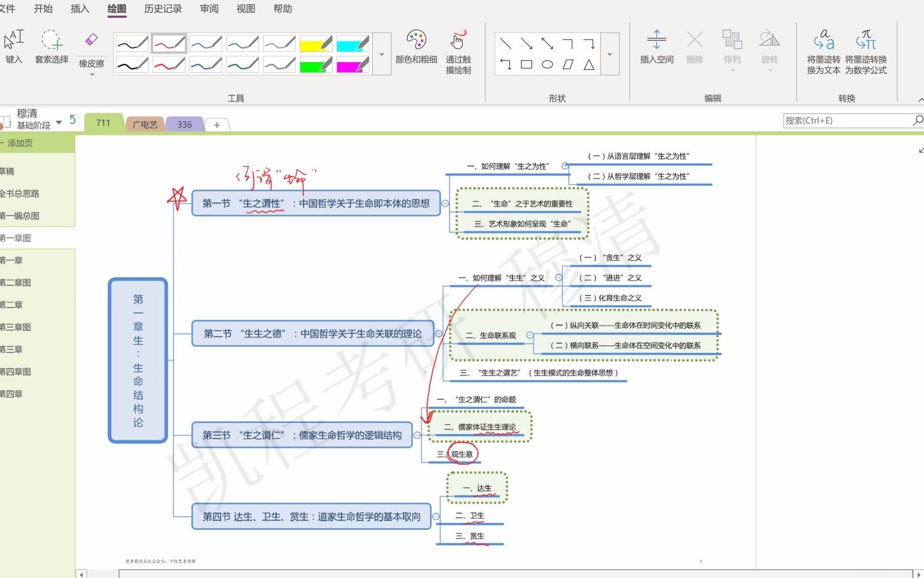Click the horizontal scrollbar track
This screenshot has width=924, height=578.
click(499, 574)
